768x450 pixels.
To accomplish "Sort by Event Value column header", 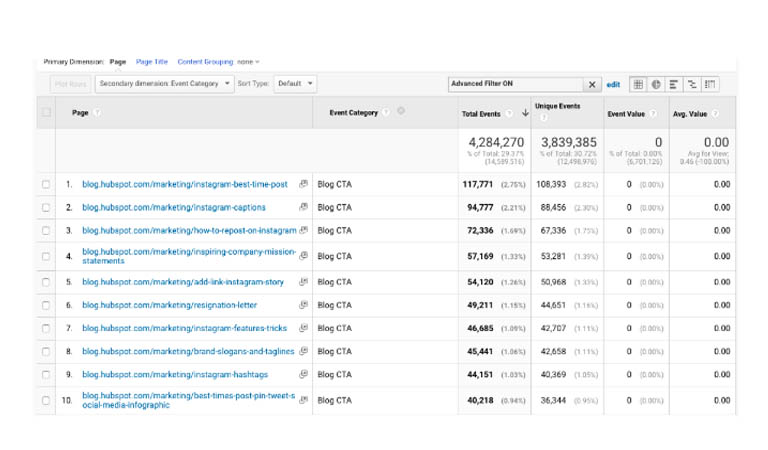I will coord(626,114).
